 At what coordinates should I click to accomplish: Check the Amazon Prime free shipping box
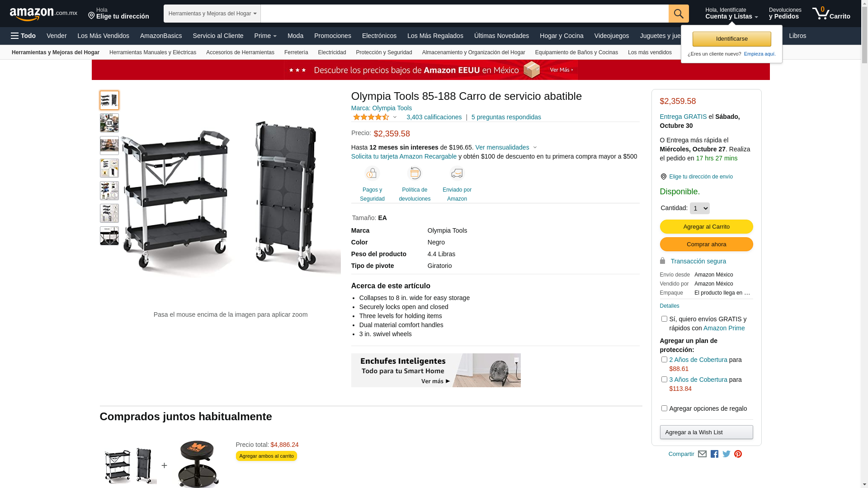coord(664,319)
